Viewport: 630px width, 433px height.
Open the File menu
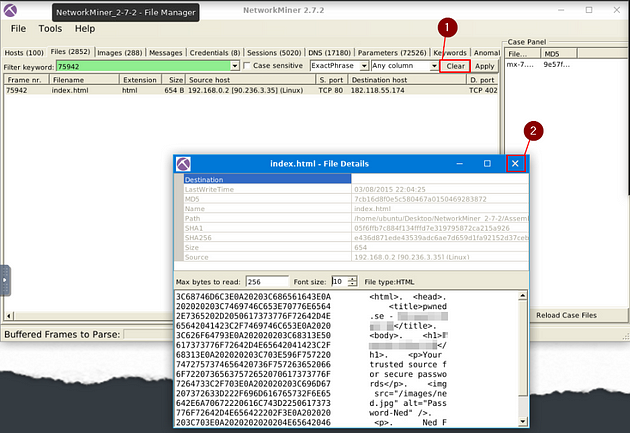pyautogui.click(x=18, y=29)
